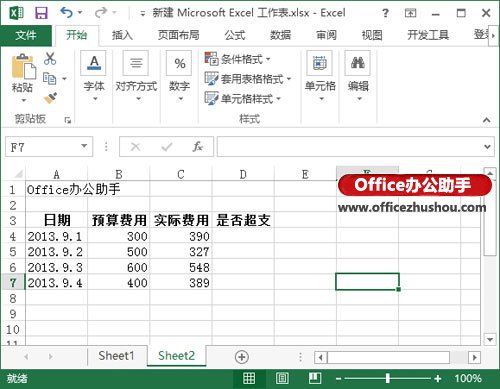Switch to the Formulas (公式) tab
The width and height of the screenshot is (500, 389).
point(235,35)
